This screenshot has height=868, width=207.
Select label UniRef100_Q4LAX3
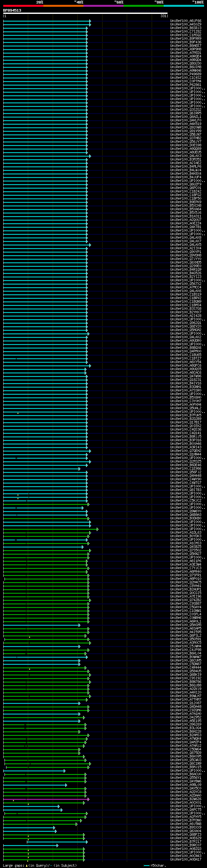(186, 156)
